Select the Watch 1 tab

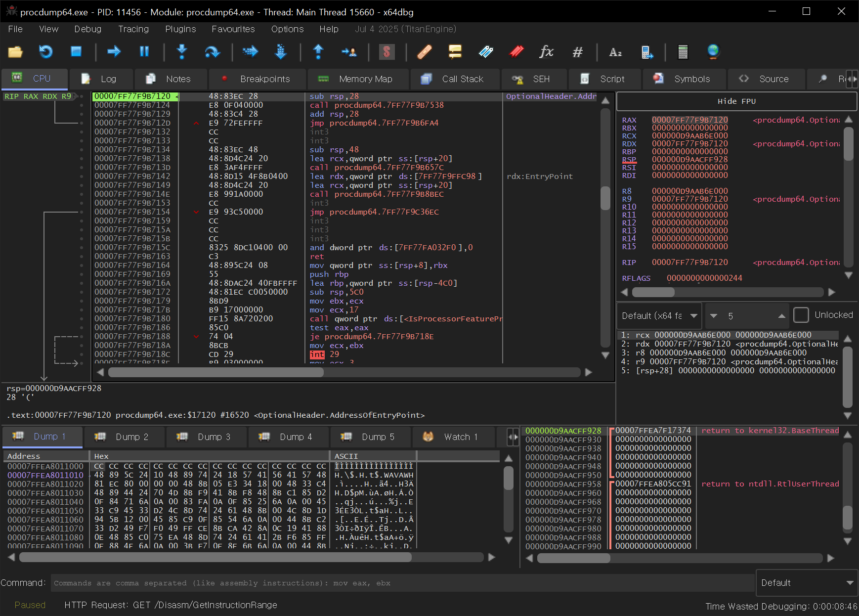[453, 437]
